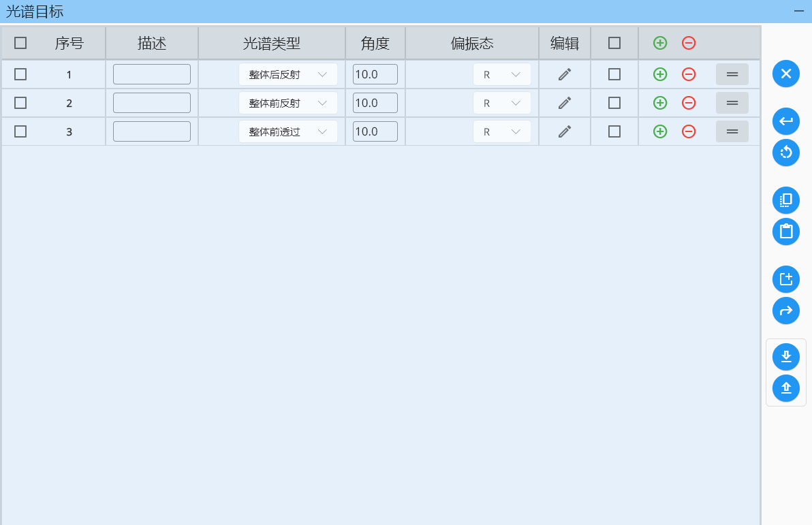This screenshot has width=812, height=525.
Task: Click the download arrow icon in sidebar
Action: [x=785, y=357]
